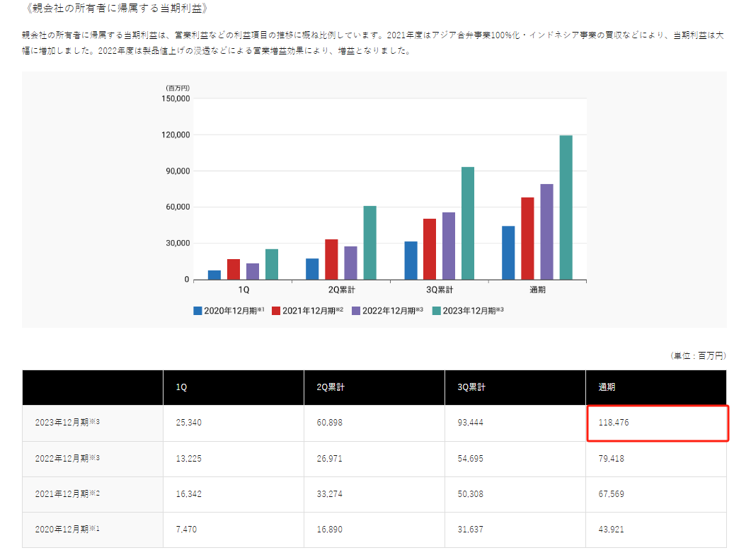This screenshot has height=560, width=751.
Task: Select the tallest teal bar in 通期 group
Action: pos(566,207)
